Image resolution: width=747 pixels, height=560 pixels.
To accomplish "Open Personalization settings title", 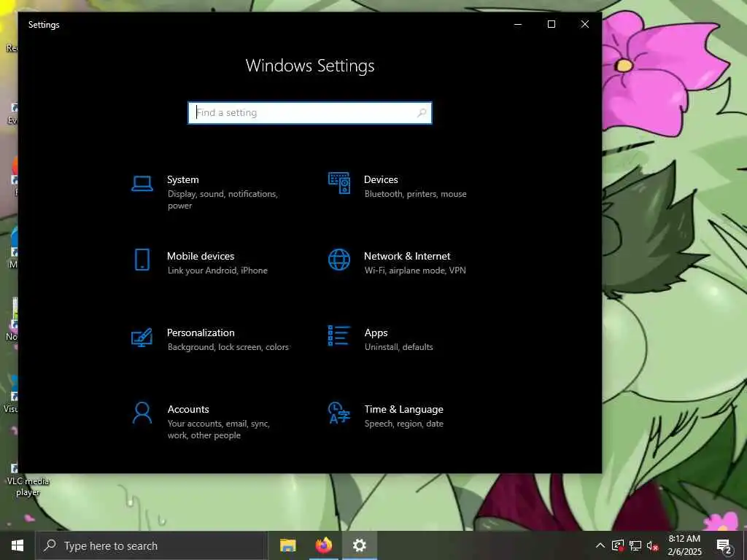I will pos(201,332).
